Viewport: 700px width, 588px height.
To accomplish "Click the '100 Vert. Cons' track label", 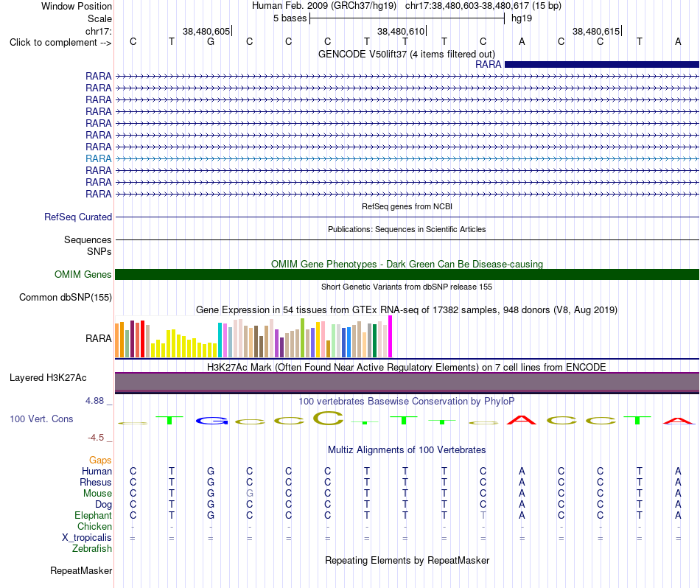I will [x=41, y=419].
